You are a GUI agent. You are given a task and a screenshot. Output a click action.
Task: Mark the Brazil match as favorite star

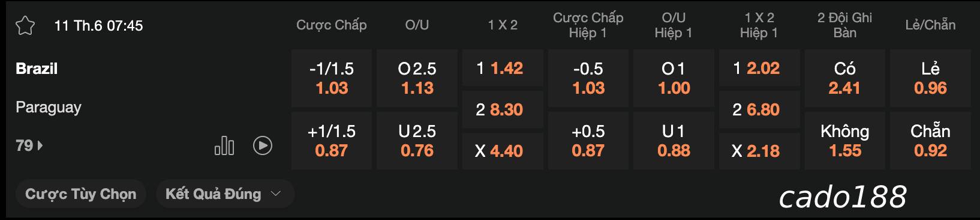25,26
